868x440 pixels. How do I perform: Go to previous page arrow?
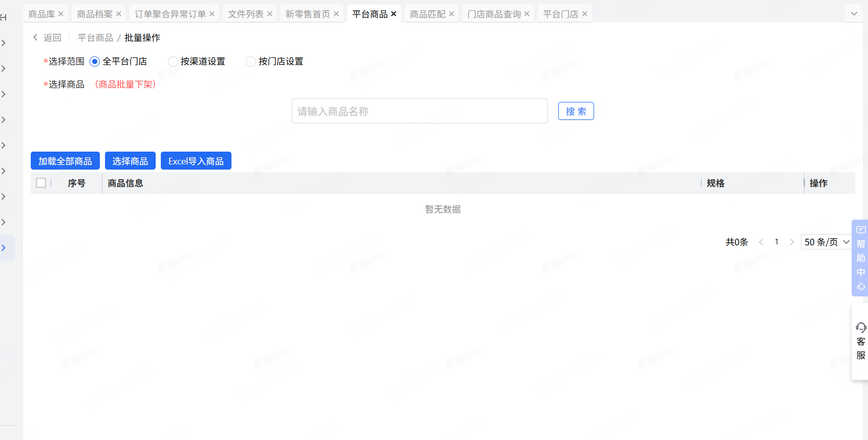tap(761, 242)
